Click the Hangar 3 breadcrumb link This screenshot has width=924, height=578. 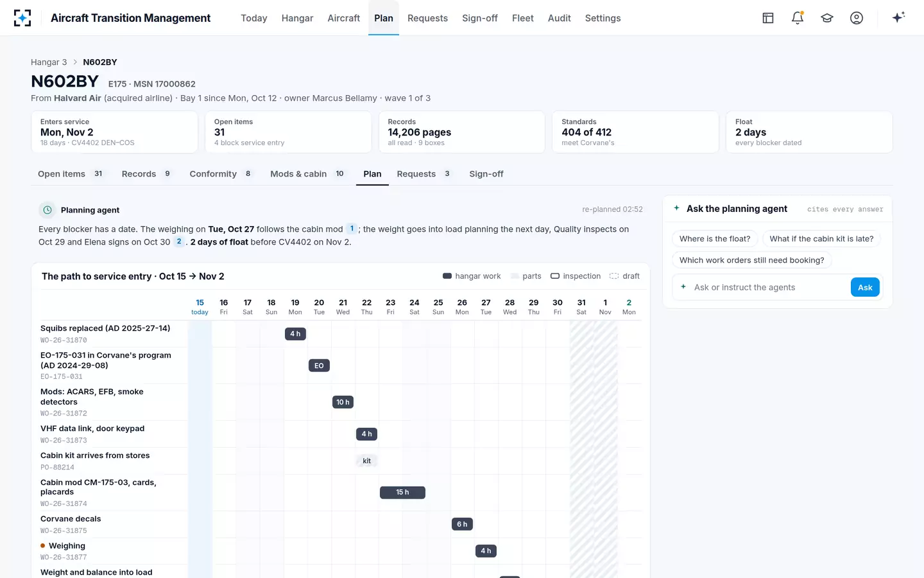[x=49, y=62]
